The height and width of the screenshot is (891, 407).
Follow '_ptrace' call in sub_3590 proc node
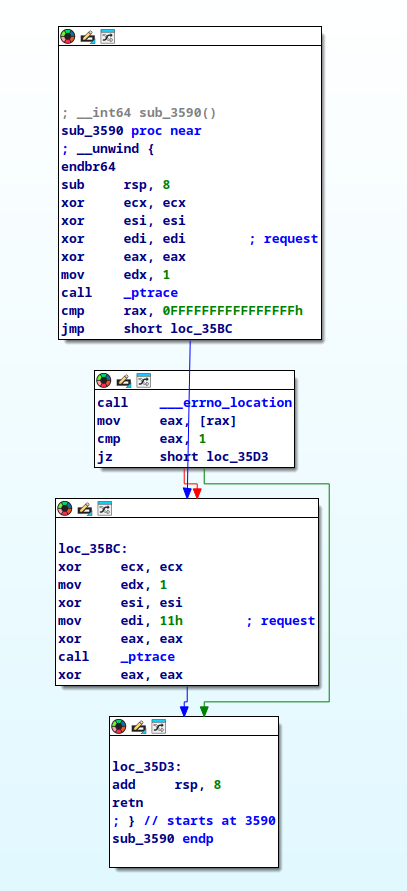[151, 293]
